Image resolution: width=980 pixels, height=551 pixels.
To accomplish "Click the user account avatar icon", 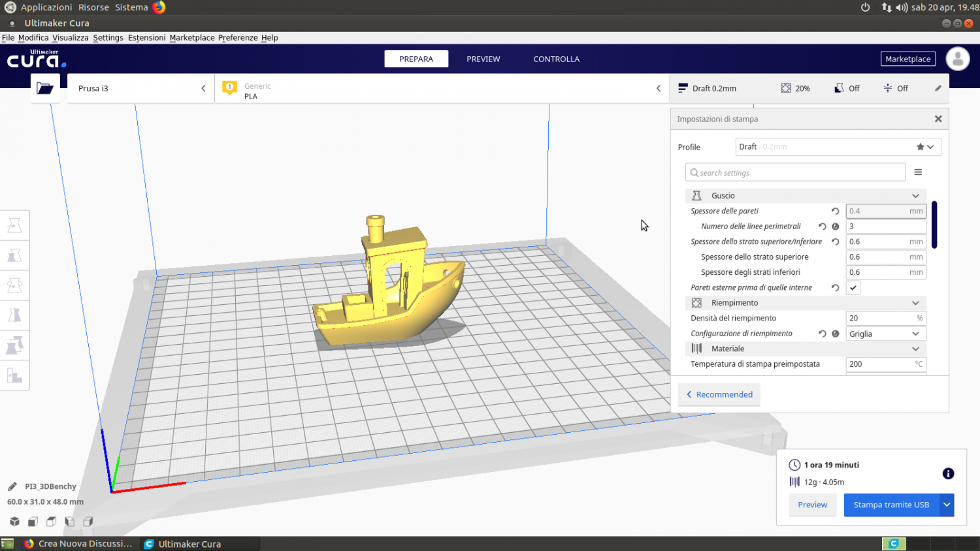I will pos(958,59).
